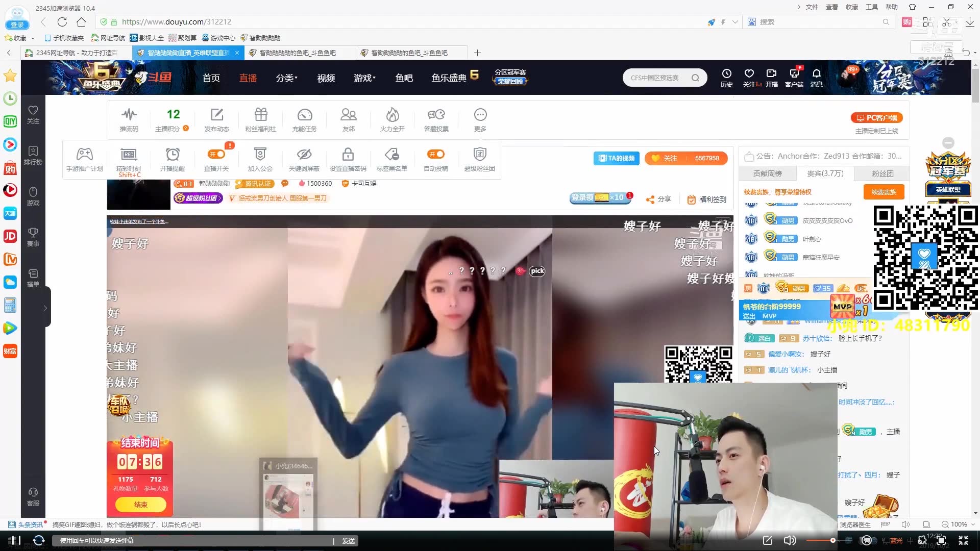
Task: Click 续费贵族 renew button
Action: [884, 192]
